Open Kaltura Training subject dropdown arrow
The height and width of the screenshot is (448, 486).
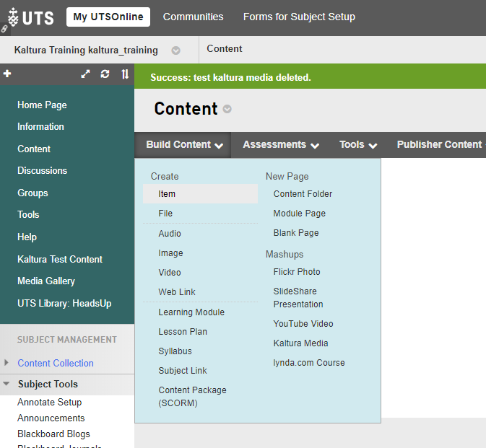pyautogui.click(x=175, y=50)
